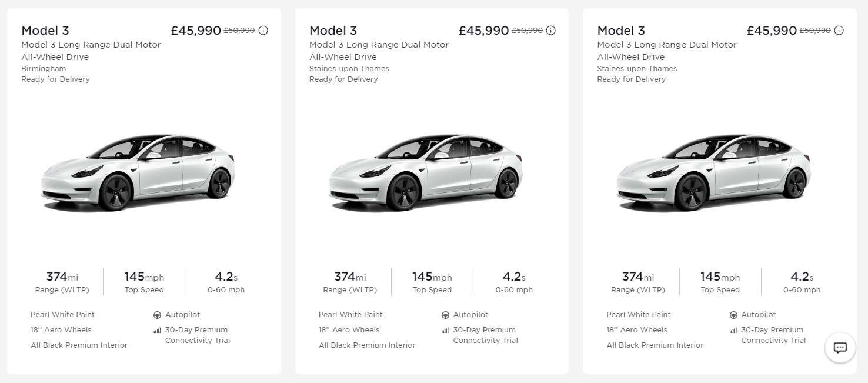Open the Birmingham Model 3 title

(45, 31)
